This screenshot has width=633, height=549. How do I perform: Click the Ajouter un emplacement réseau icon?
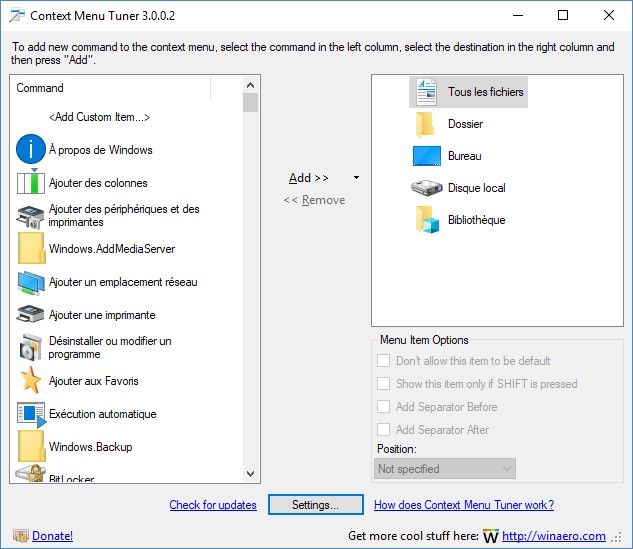31,282
